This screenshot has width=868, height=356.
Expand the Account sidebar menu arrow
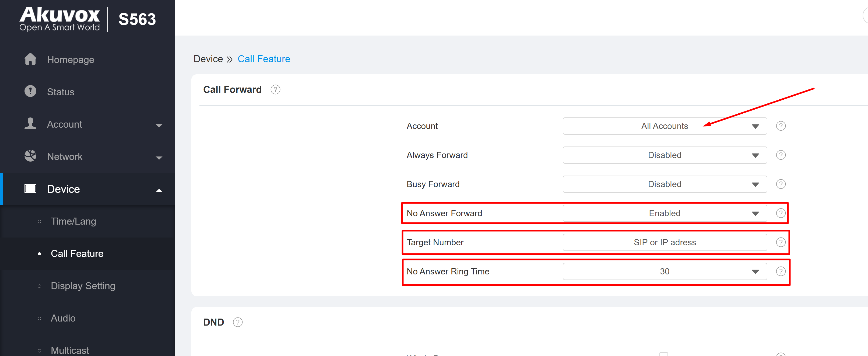coord(159,125)
